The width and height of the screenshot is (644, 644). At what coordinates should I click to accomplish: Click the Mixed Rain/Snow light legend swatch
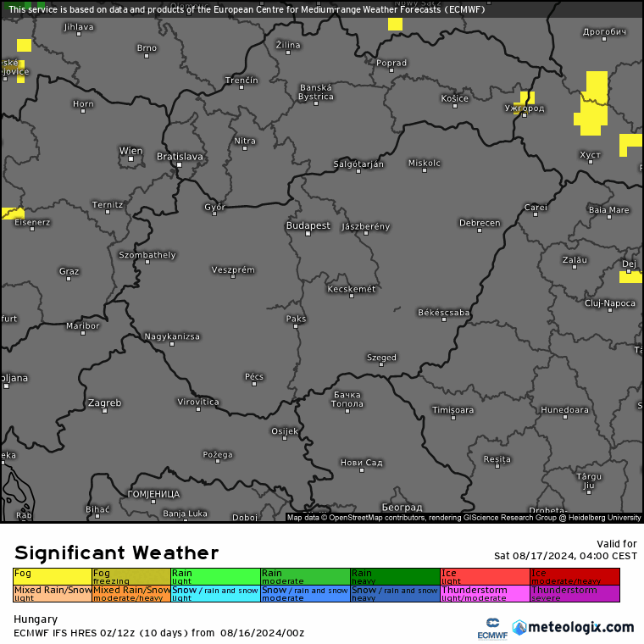pos(53,593)
